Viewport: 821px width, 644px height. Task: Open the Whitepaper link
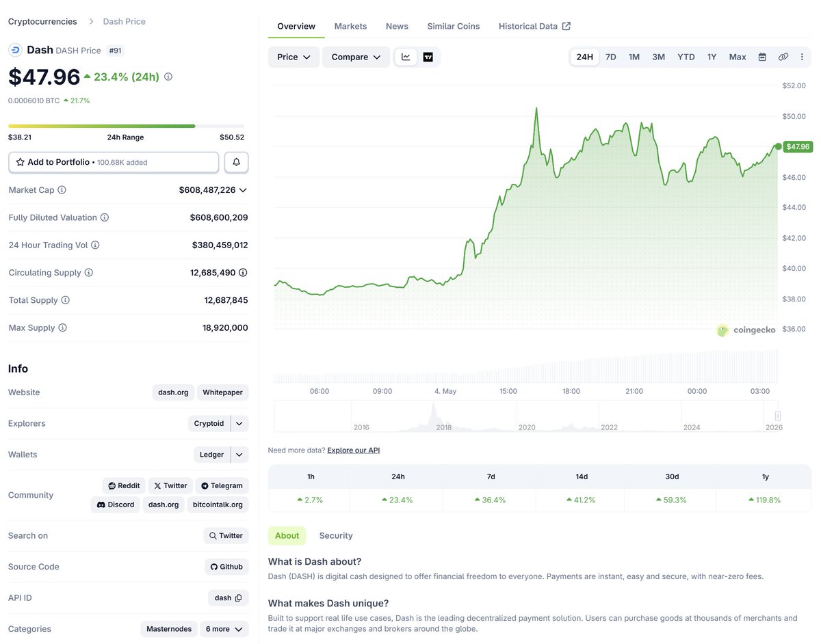tap(223, 392)
